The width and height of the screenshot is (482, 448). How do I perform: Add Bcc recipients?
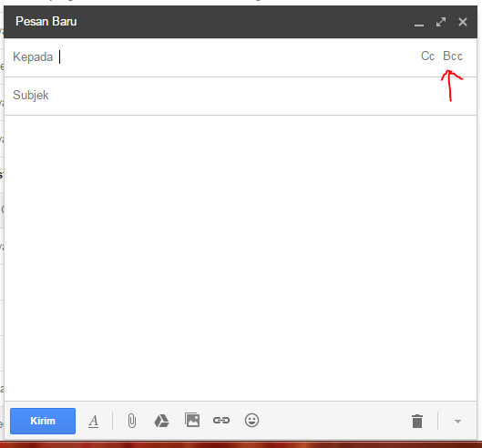453,56
